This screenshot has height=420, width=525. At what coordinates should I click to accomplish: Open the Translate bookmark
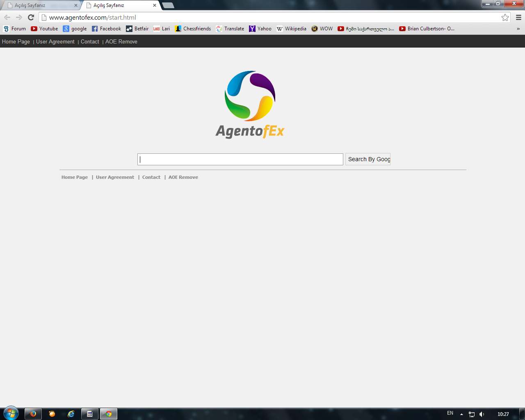[x=230, y=29]
